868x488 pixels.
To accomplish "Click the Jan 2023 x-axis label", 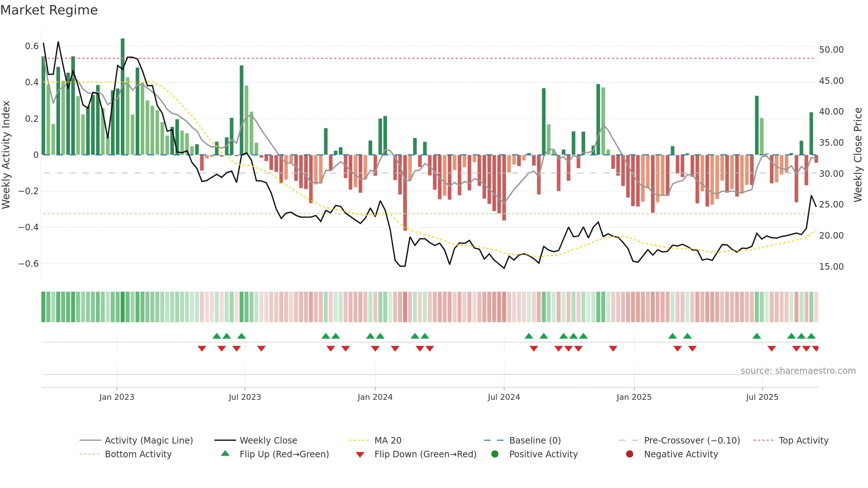I will click(x=117, y=397).
